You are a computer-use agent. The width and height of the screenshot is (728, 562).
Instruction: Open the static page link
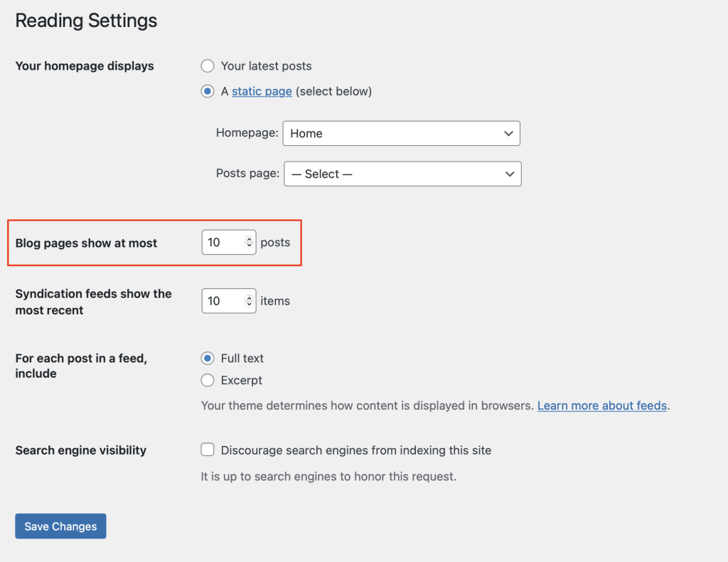[x=262, y=91]
